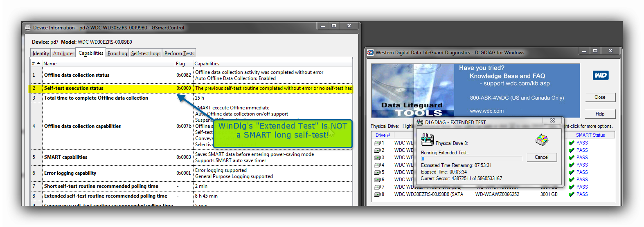Select drive 5 disk icon
The height and width of the screenshot is (227, 644).
pyautogui.click(x=377, y=172)
